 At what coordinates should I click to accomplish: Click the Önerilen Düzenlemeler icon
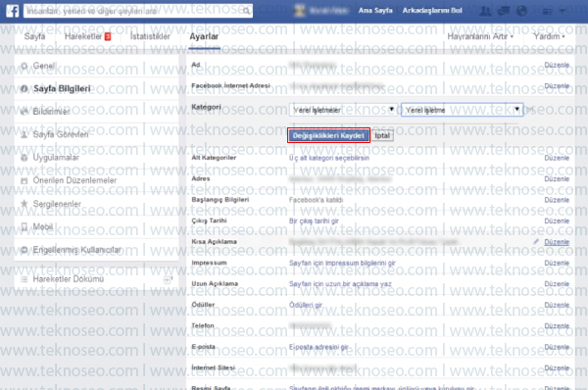[x=24, y=180]
